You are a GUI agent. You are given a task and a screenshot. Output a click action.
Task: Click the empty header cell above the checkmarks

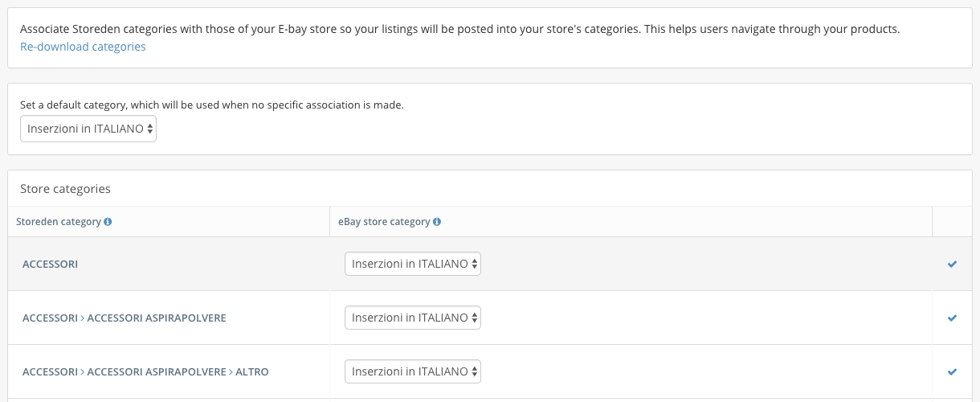[952, 222]
